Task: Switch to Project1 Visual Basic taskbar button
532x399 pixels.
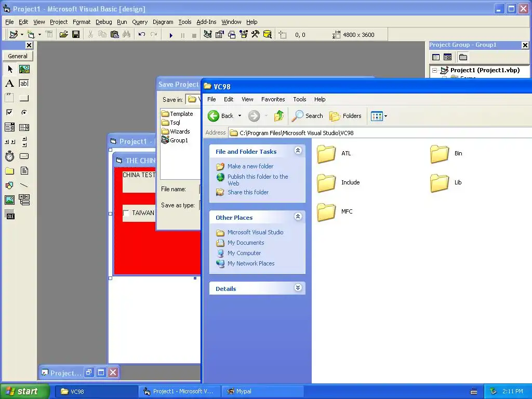Action: (x=179, y=392)
